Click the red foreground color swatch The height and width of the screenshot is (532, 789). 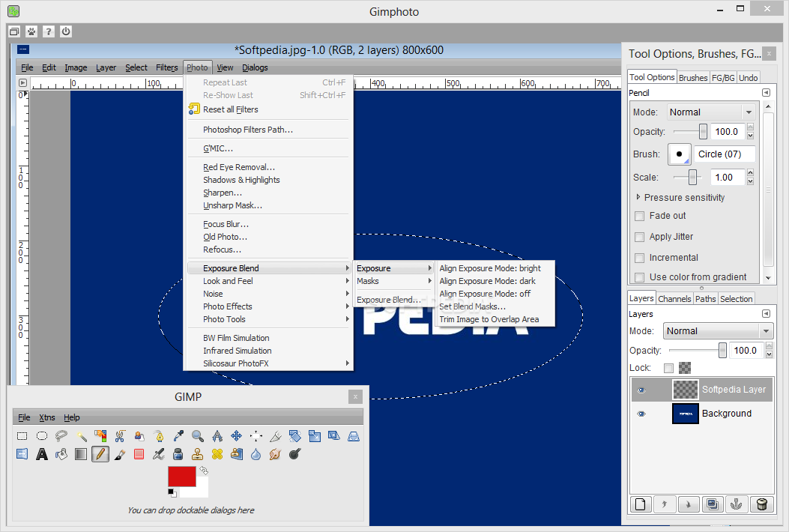pos(181,476)
